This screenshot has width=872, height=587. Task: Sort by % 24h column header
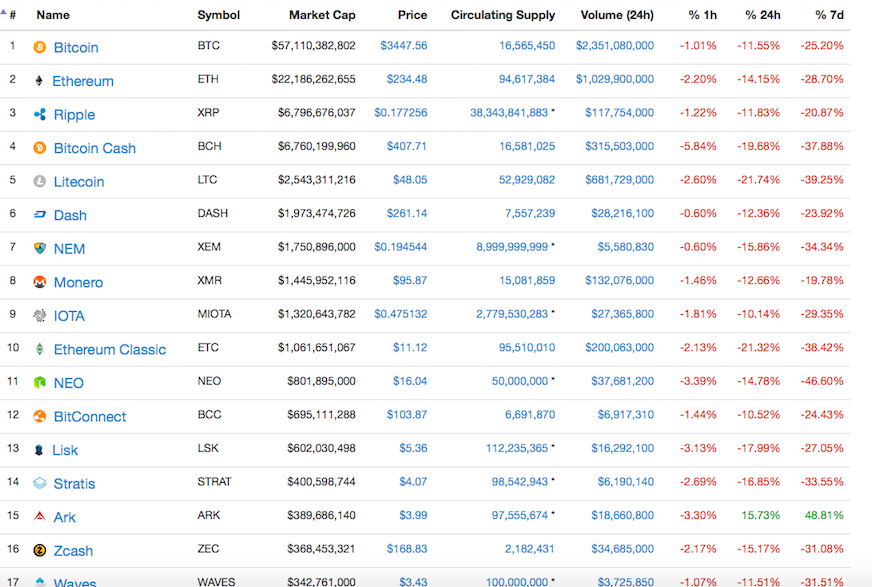tap(762, 15)
